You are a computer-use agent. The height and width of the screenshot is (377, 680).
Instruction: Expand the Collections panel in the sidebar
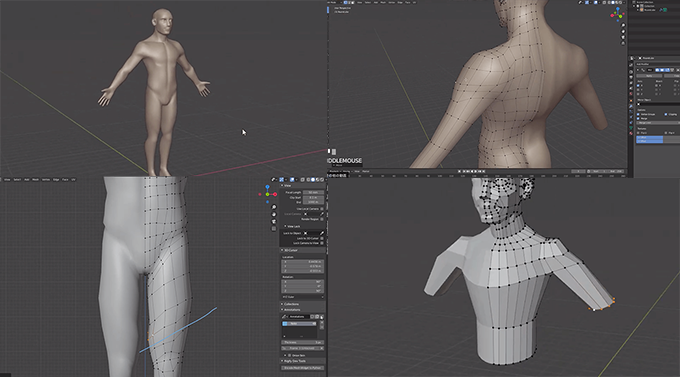[282, 304]
